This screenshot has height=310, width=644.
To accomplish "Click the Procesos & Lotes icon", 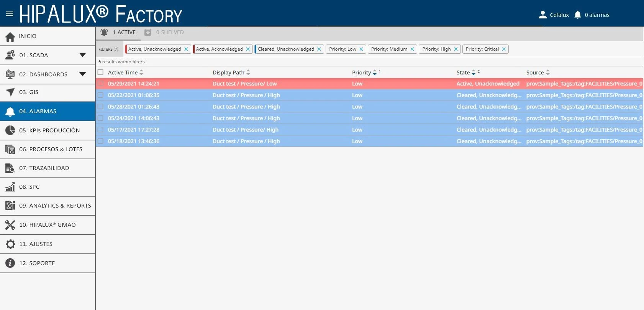I will tap(10, 149).
